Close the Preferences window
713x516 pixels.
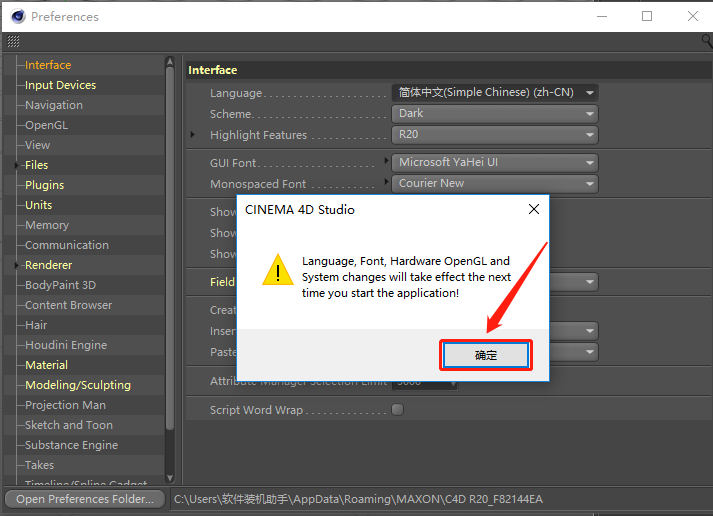[x=693, y=16]
